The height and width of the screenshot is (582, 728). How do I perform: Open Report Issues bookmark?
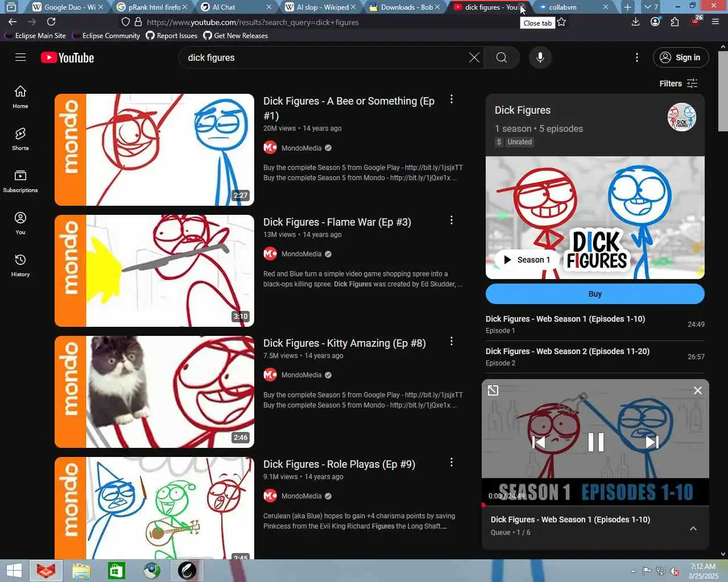(172, 36)
